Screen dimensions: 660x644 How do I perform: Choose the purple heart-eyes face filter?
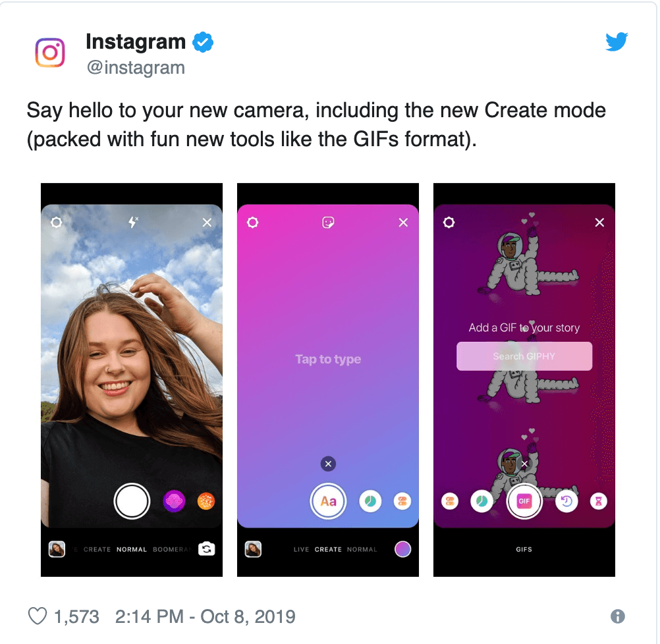(174, 501)
